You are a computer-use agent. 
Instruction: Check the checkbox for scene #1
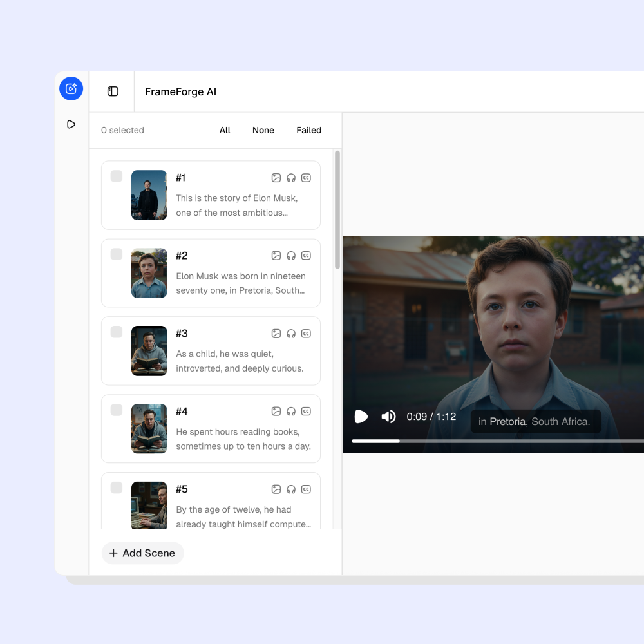[117, 176]
